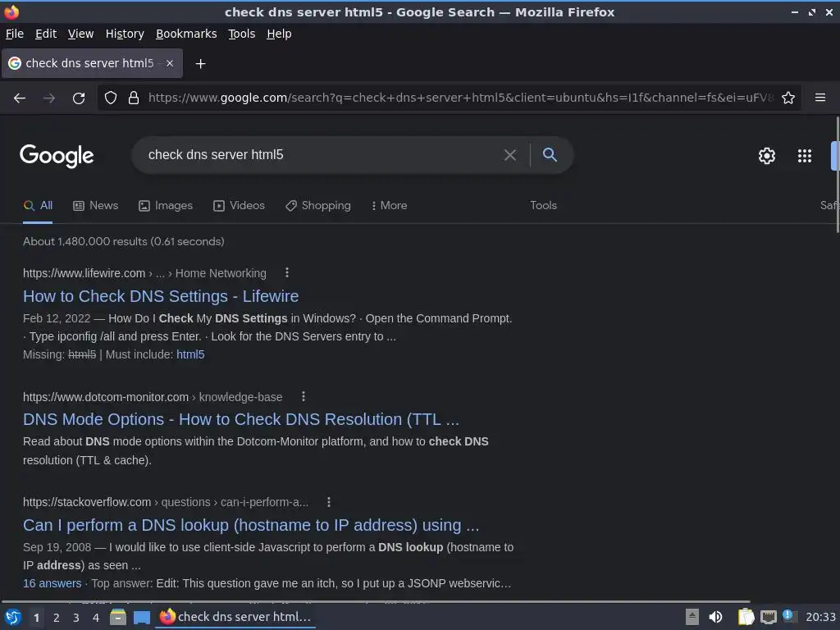Open the Tools menu in menu bar

pyautogui.click(x=242, y=34)
